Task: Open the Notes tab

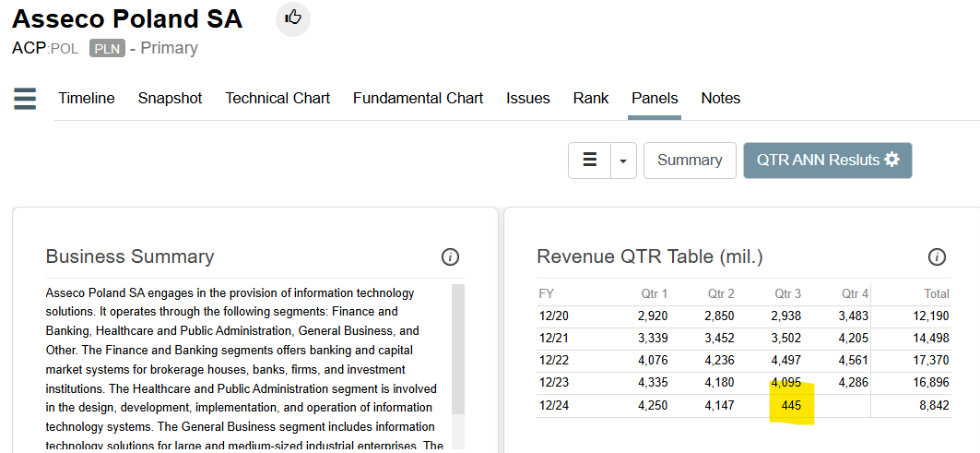Action: point(720,99)
